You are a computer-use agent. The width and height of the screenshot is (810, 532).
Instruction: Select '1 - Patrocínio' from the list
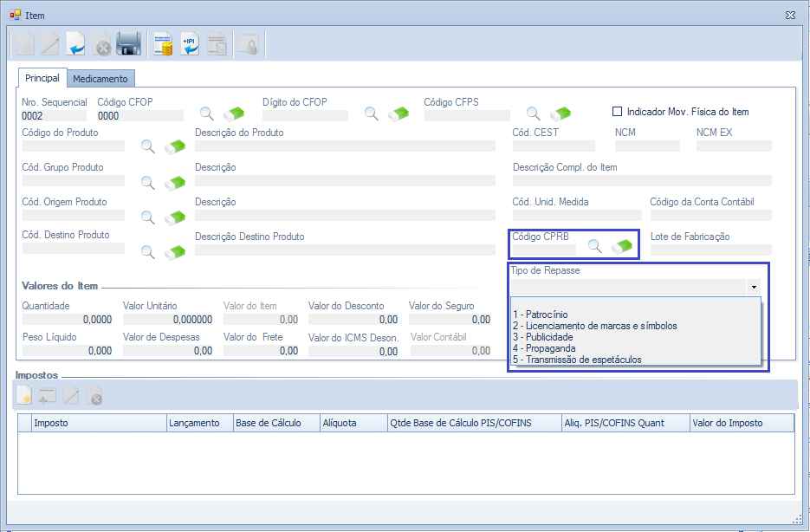(x=541, y=315)
